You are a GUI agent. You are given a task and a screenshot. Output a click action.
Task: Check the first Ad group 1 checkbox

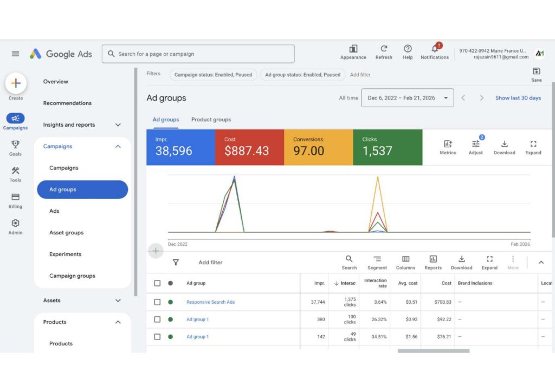click(157, 319)
